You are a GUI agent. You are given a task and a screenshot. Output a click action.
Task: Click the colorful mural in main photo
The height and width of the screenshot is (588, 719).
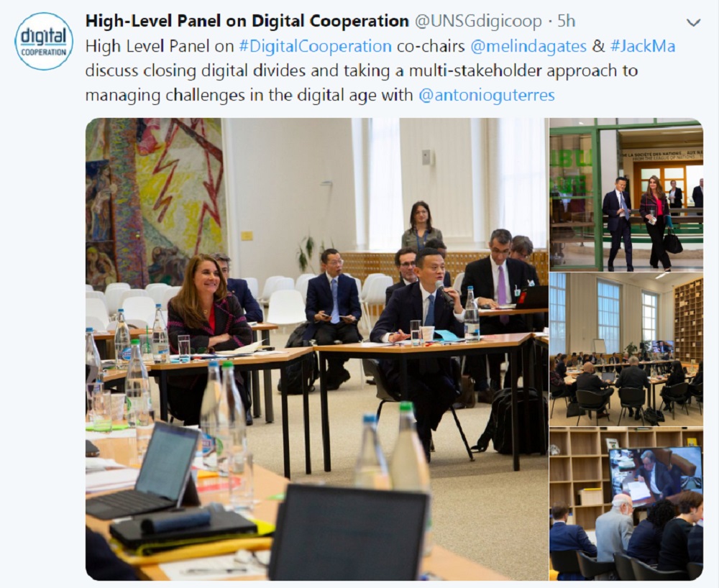point(155,202)
